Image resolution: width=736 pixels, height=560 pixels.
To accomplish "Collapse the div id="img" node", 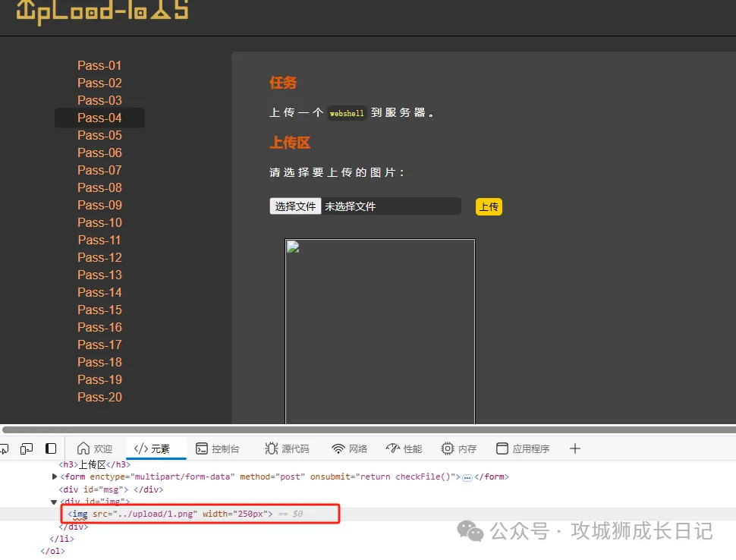I will [x=54, y=502].
